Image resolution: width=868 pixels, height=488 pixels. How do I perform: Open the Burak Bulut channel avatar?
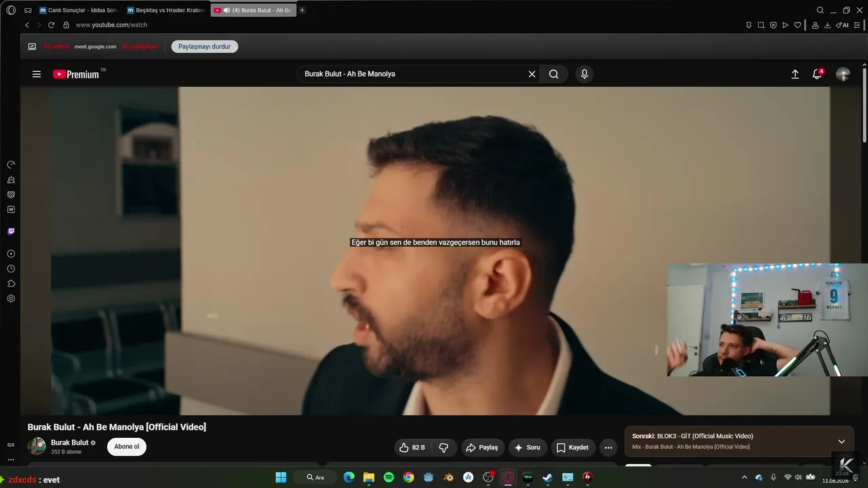coord(37,446)
